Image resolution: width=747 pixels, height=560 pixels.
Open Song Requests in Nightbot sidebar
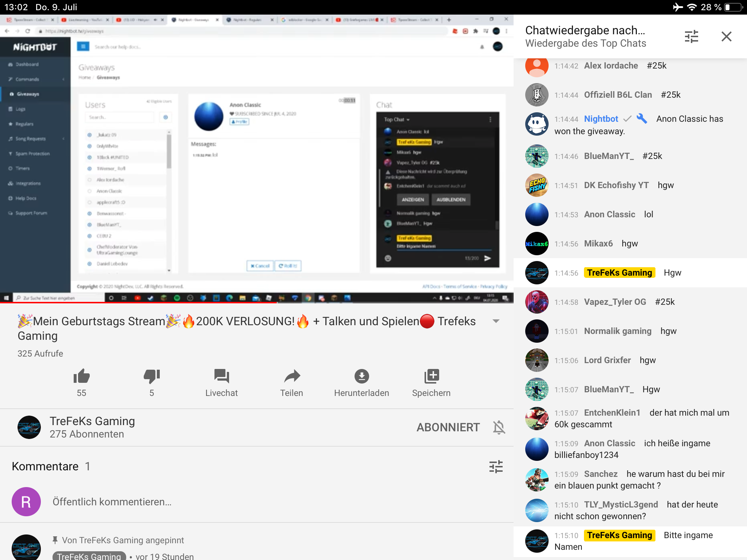(x=31, y=139)
